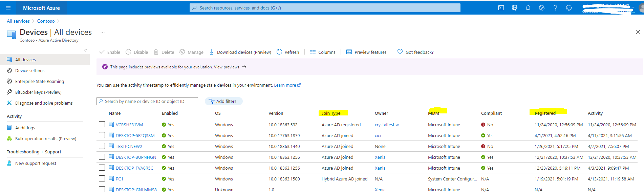The width and height of the screenshot is (644, 194).
Task: Click Got feedback?
Action: (415, 52)
